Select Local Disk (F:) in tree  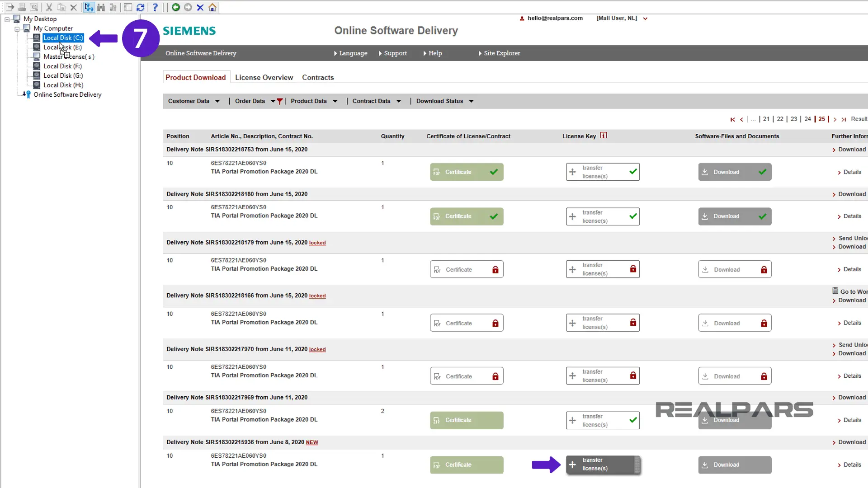point(62,66)
